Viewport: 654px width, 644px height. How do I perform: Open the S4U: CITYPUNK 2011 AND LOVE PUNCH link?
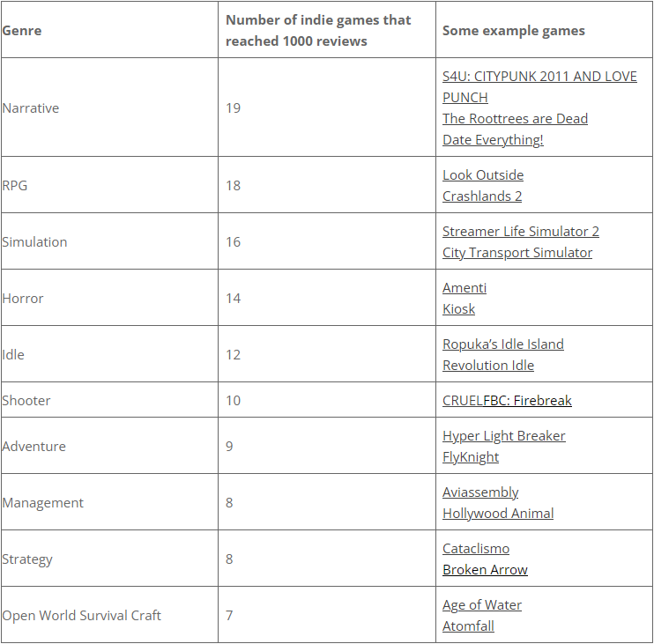click(539, 77)
